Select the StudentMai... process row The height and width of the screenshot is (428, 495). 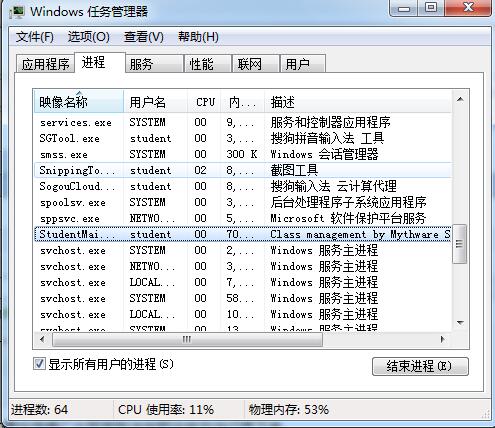click(x=243, y=234)
